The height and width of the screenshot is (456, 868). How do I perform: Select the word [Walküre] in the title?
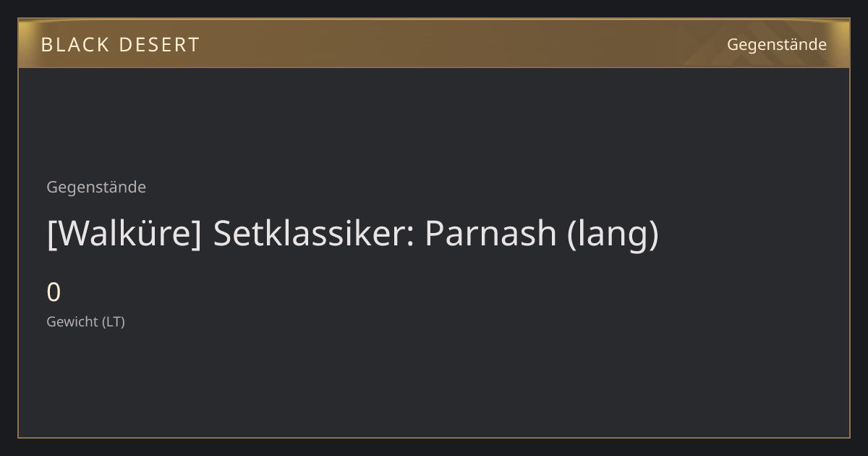124,233
